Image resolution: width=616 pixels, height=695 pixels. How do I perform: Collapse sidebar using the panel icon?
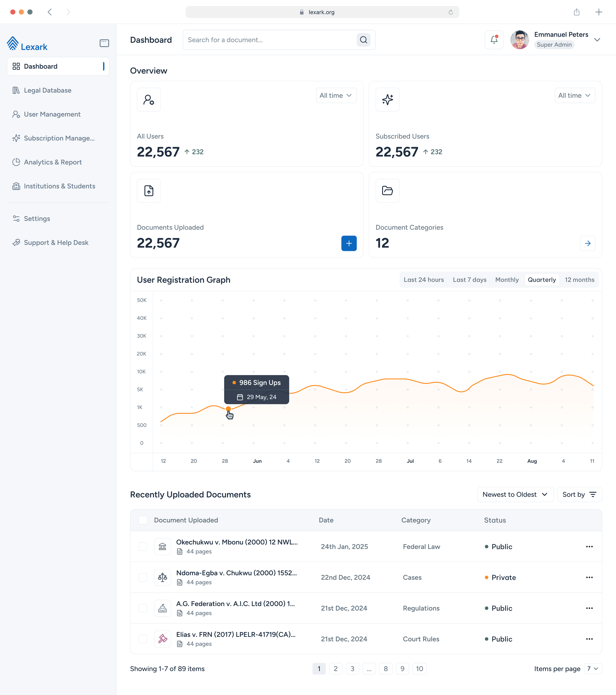104,43
